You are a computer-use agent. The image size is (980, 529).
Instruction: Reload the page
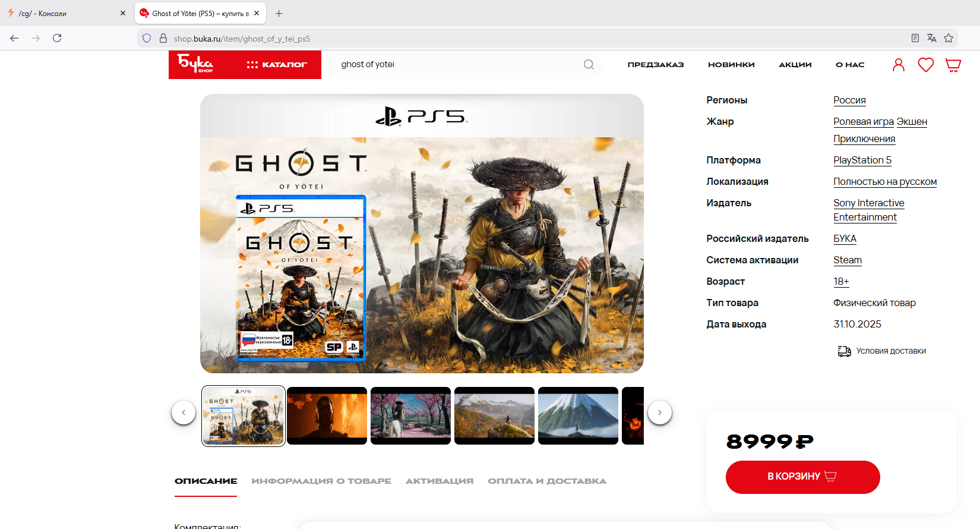pos(57,38)
